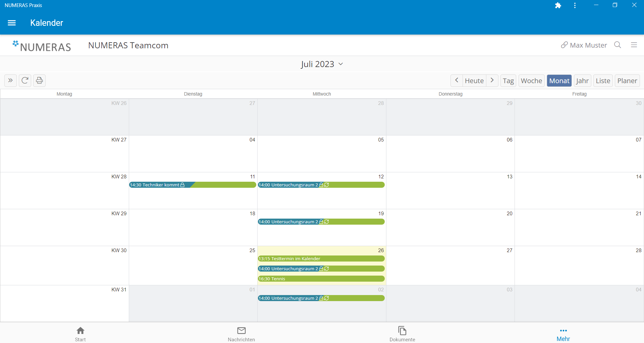The height and width of the screenshot is (343, 644).
Task: Jump to today with the Heute button
Action: point(474,80)
